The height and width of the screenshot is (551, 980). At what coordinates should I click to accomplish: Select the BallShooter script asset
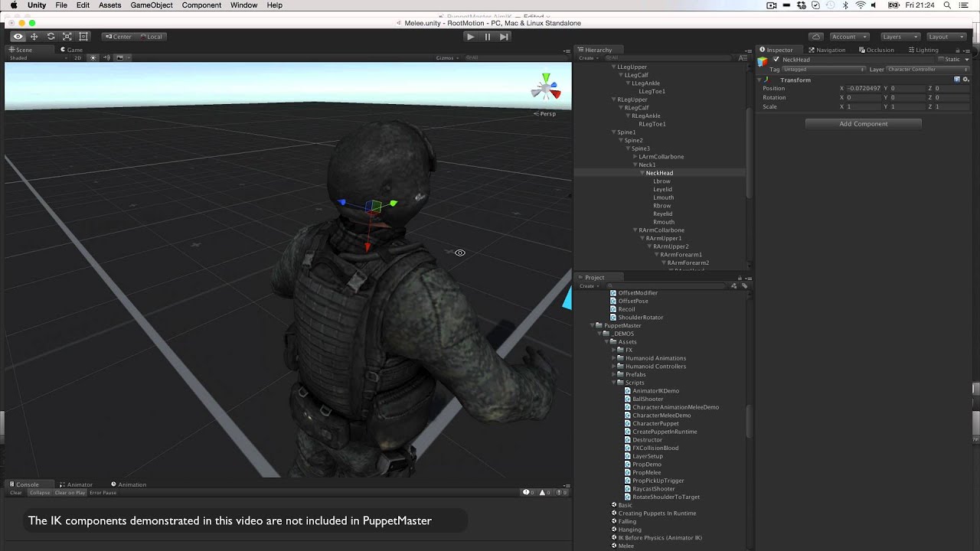pos(648,399)
